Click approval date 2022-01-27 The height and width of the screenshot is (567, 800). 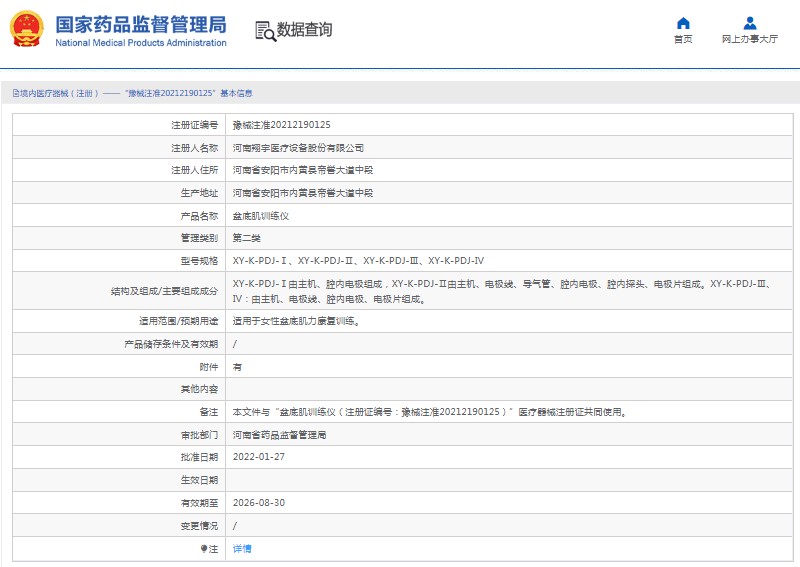[259, 457]
